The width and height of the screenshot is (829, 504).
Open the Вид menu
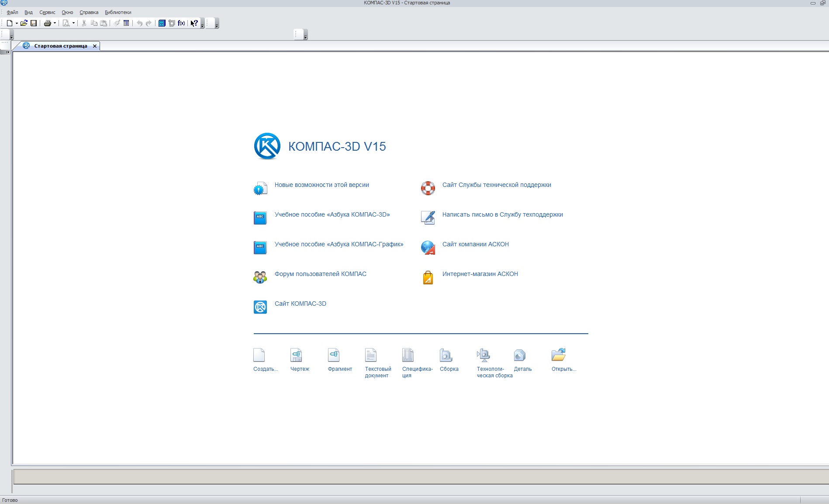(28, 12)
